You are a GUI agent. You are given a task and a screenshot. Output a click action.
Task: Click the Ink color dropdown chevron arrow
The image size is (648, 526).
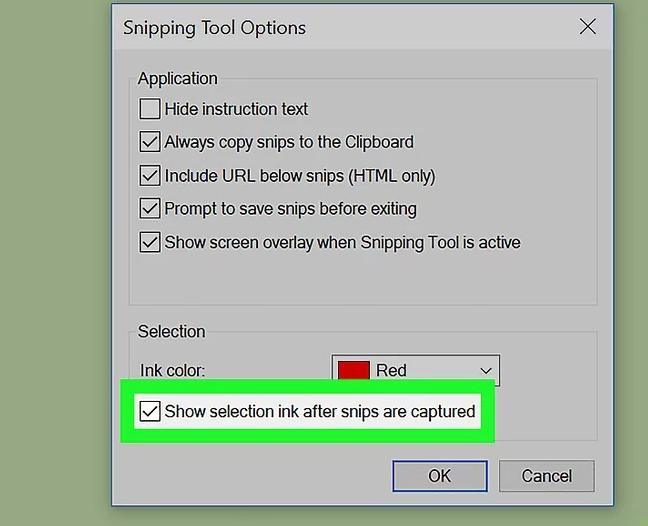pyautogui.click(x=486, y=370)
